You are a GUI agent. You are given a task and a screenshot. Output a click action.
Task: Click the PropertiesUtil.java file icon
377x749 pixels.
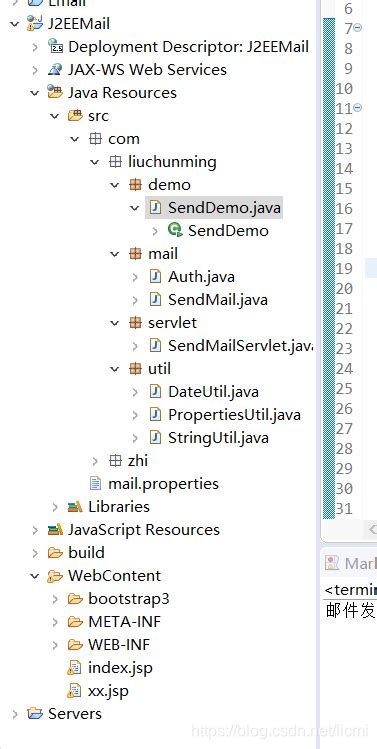pyautogui.click(x=155, y=415)
